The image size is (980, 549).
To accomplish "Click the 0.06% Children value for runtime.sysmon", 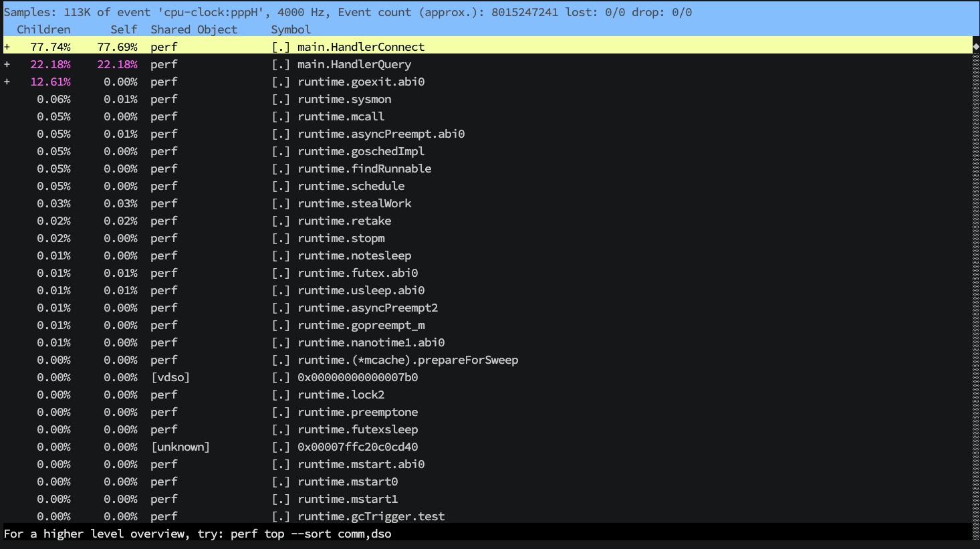I will pyautogui.click(x=53, y=99).
